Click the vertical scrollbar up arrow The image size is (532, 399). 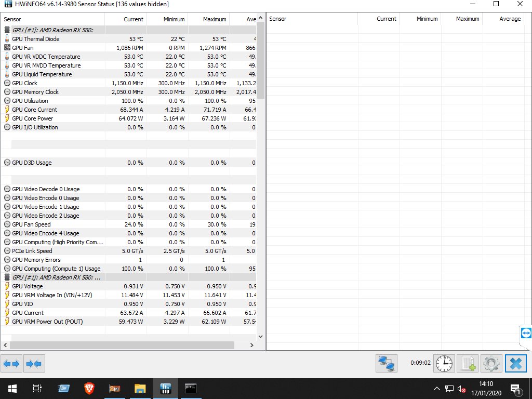coord(261,18)
